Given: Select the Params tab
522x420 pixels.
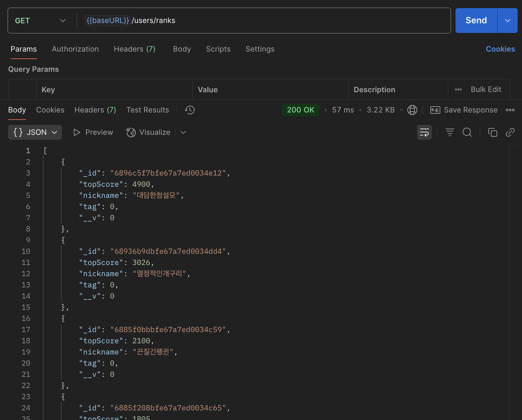Looking at the screenshot, I should click(x=24, y=49).
